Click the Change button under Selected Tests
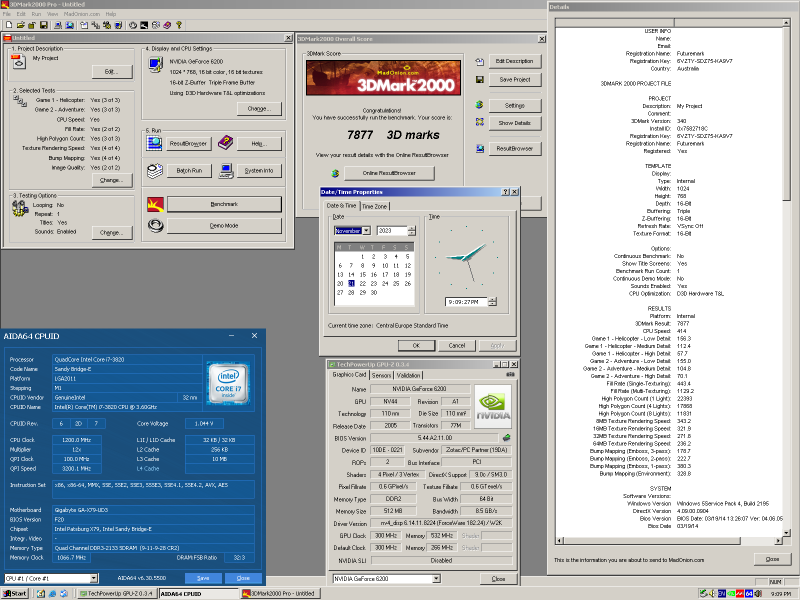Viewport: 800px width, 600px height. [112, 180]
